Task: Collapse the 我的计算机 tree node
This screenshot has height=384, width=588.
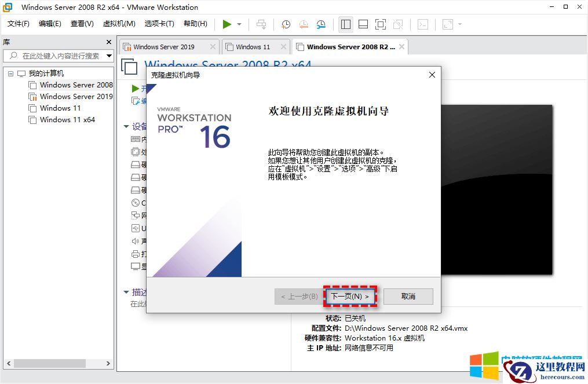Action: pyautogui.click(x=11, y=74)
